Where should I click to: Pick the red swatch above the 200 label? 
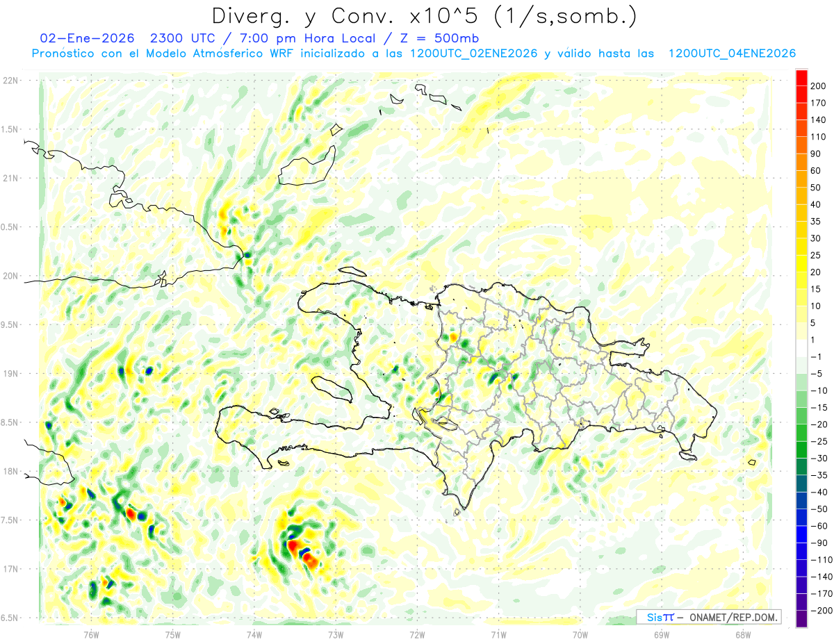pyautogui.click(x=801, y=78)
